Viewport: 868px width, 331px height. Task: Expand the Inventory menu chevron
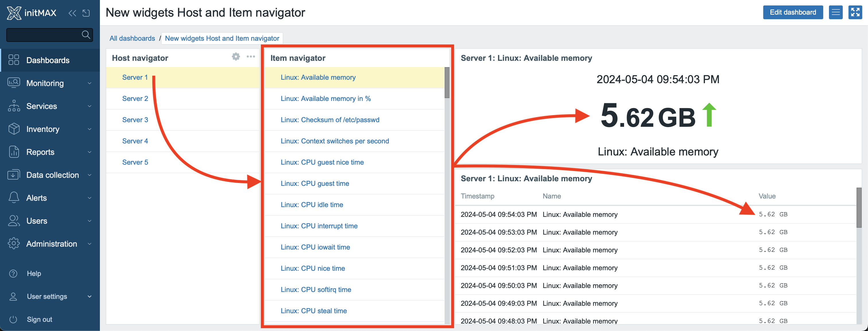coord(89,129)
